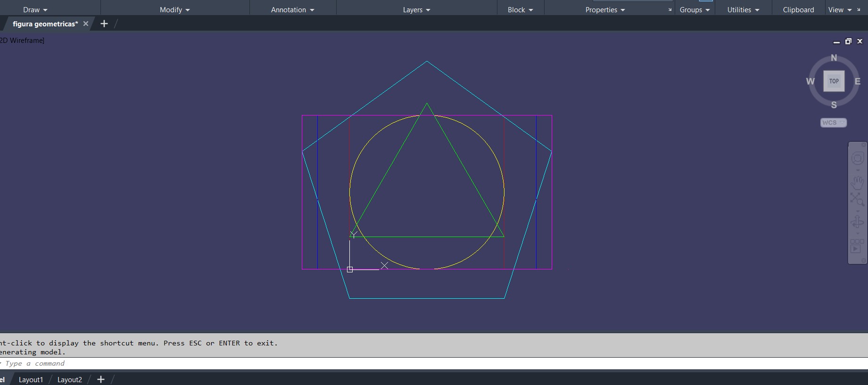The width and height of the screenshot is (868, 385).
Task: Select the Orbit tool
Action: point(857,222)
